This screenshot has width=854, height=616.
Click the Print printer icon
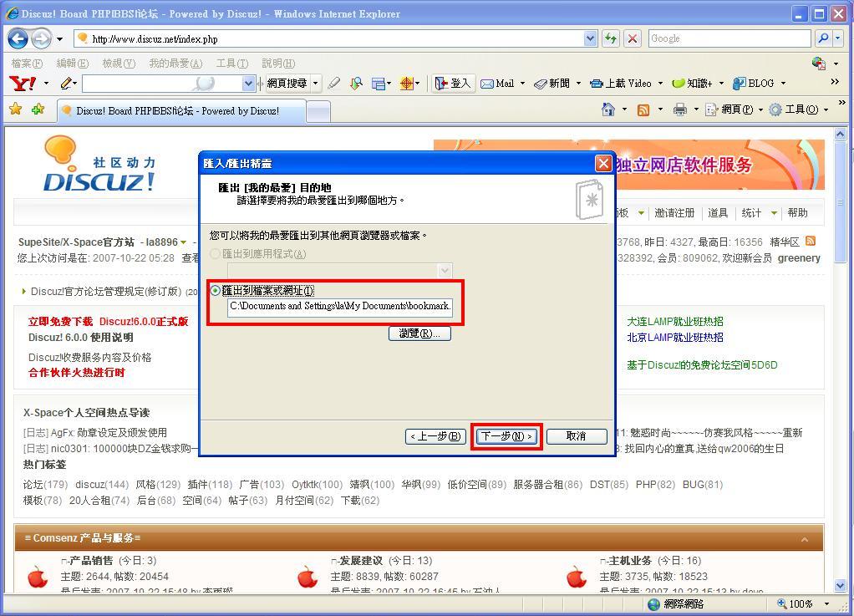(x=679, y=110)
